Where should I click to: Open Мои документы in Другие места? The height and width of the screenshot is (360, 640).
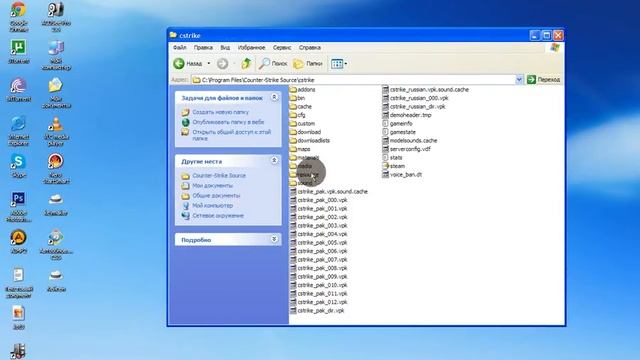(x=213, y=186)
